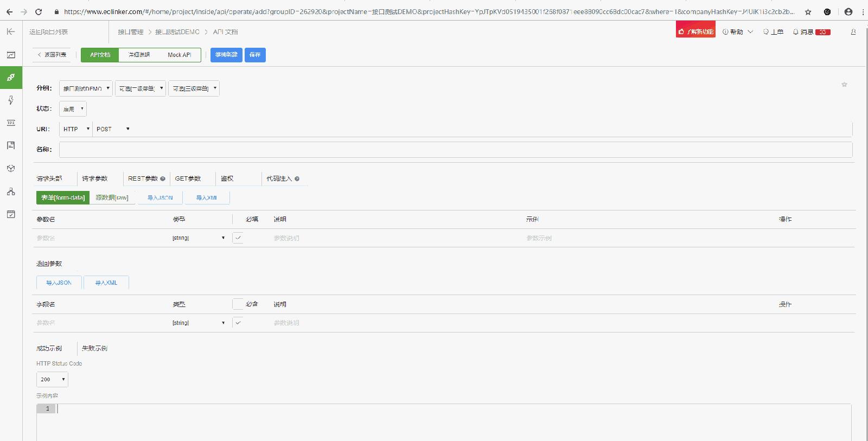Open the 可选[三级菜单] dropdown

coord(194,88)
